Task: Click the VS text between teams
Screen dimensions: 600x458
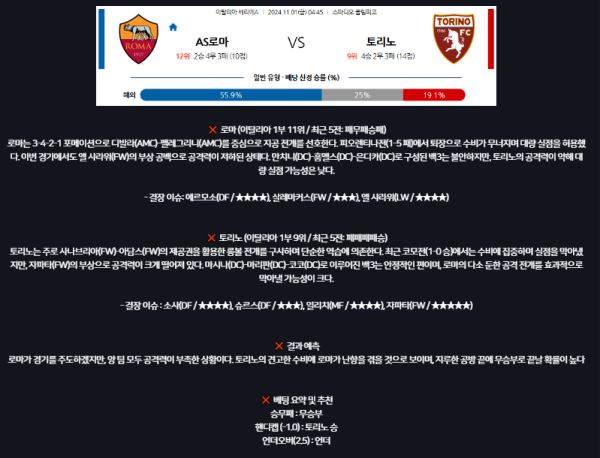Action: 296,42
